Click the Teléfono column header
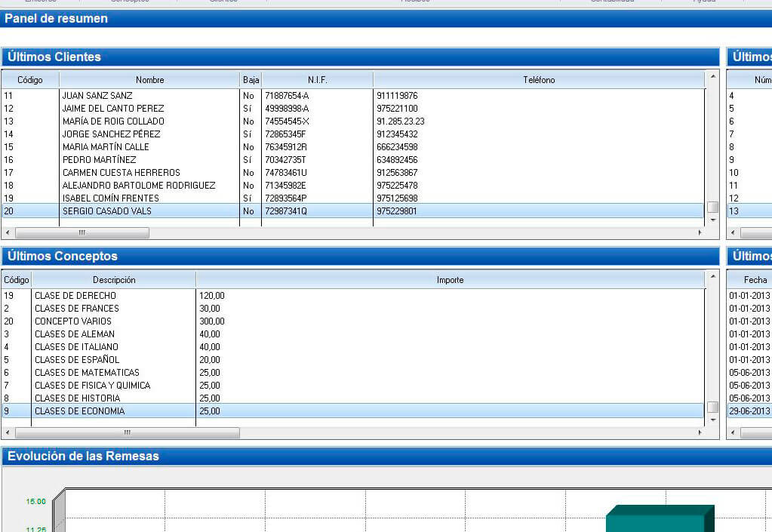Viewport: 772px width, 532px height. 539,80
